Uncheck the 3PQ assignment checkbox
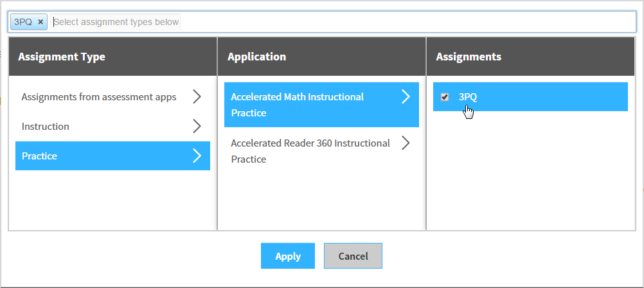Viewport: 644px width, 288px height. (444, 97)
